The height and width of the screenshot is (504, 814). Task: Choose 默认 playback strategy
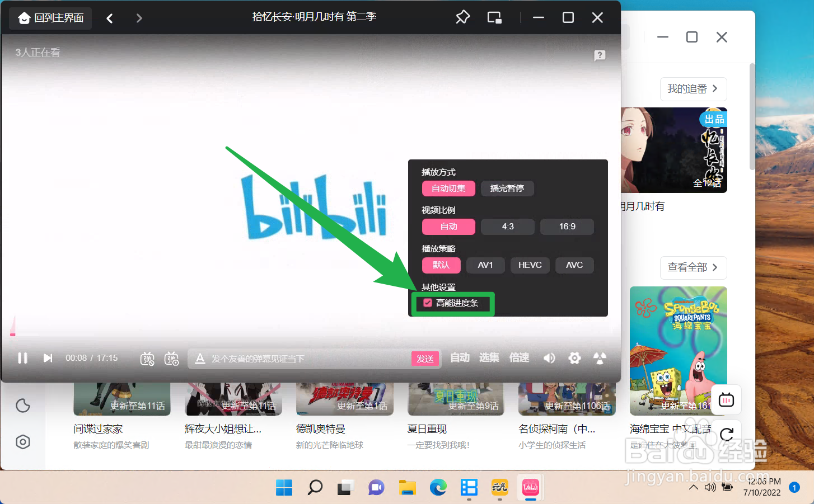pos(441,265)
